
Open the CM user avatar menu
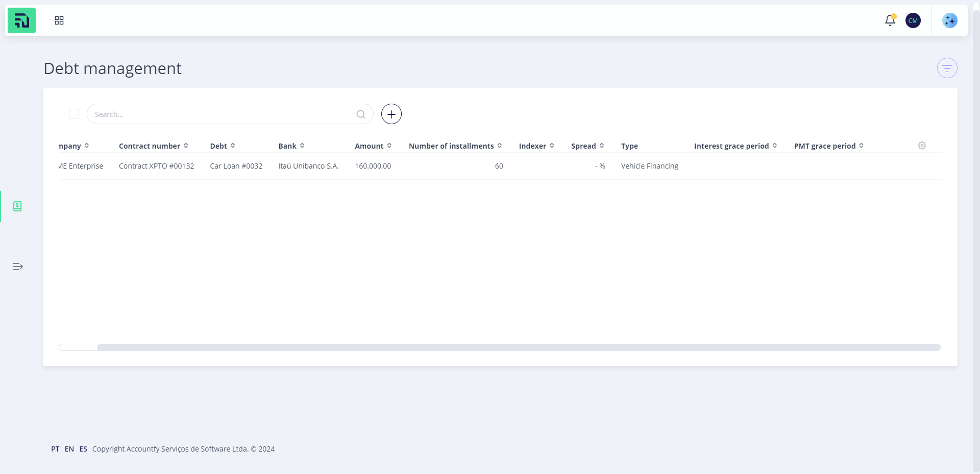click(x=913, y=20)
